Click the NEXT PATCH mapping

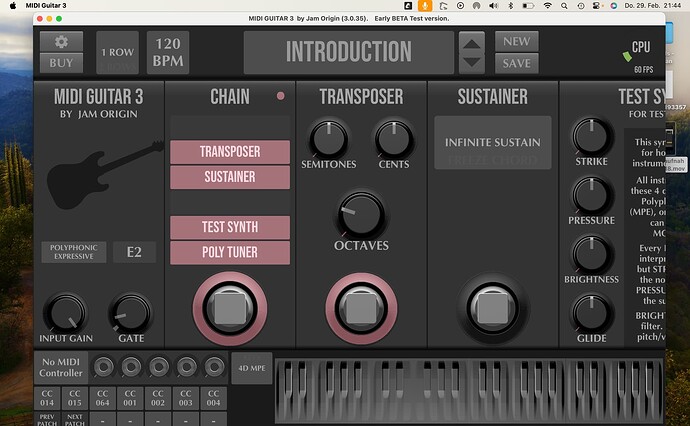(75, 419)
